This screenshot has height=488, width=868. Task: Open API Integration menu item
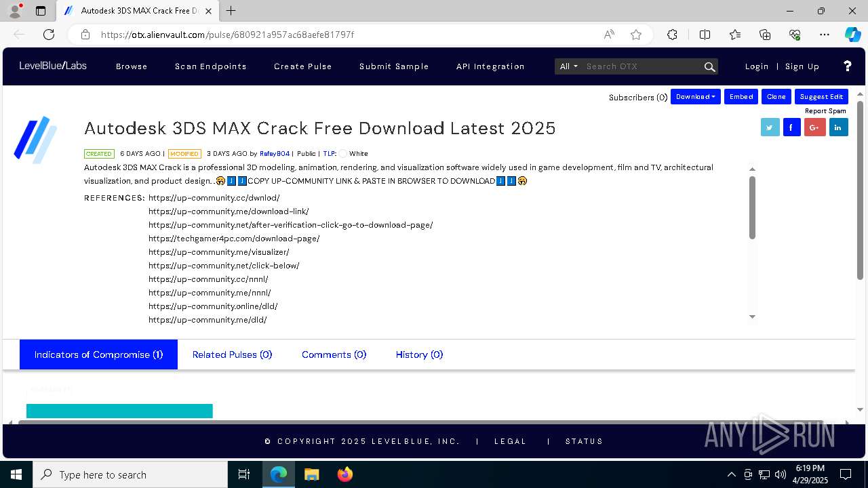tap(490, 66)
